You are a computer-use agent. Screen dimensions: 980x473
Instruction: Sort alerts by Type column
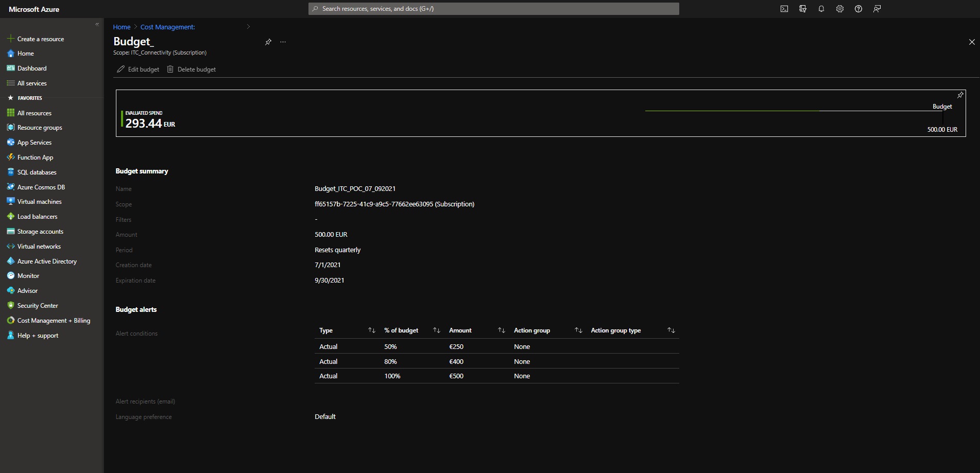(371, 330)
